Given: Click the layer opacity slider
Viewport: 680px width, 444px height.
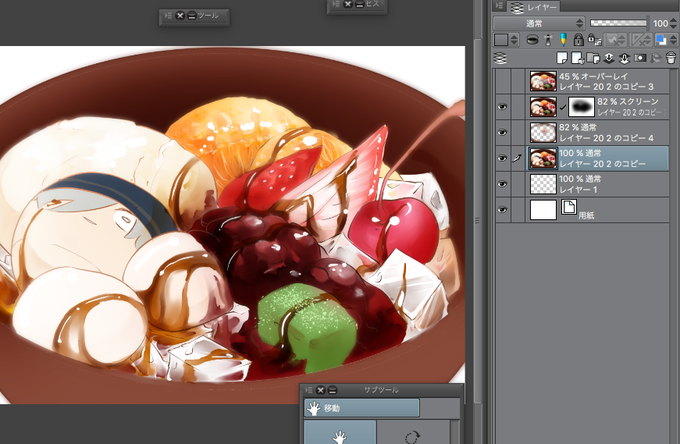Looking at the screenshot, I should tap(618, 23).
